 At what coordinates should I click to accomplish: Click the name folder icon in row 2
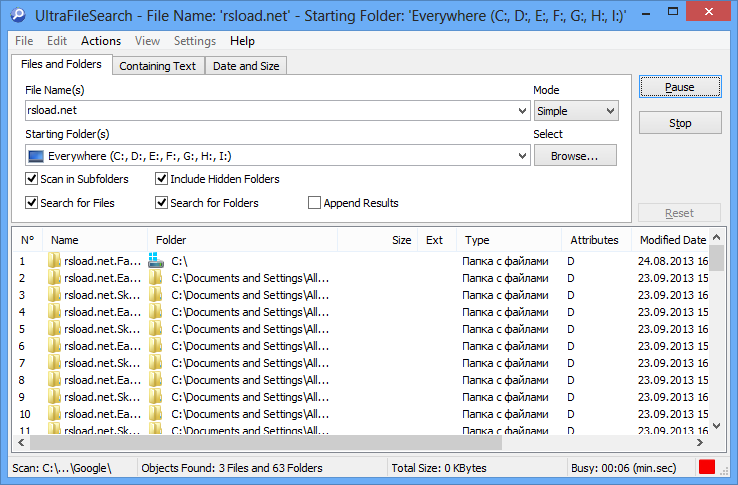tap(54, 278)
